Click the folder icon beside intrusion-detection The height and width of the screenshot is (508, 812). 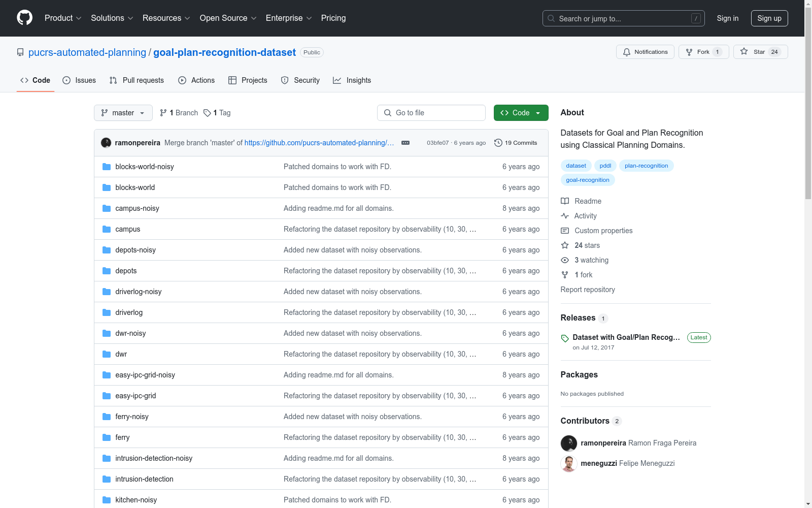click(107, 479)
